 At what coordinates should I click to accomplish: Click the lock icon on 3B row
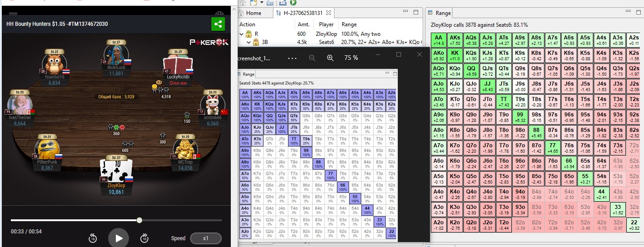pyautogui.click(x=256, y=42)
